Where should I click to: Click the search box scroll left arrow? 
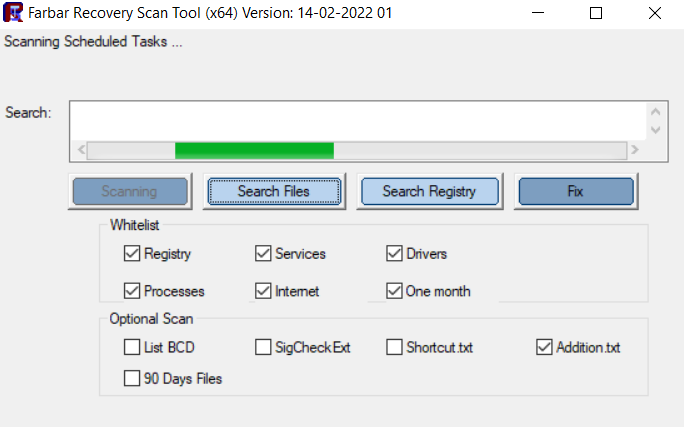point(81,150)
